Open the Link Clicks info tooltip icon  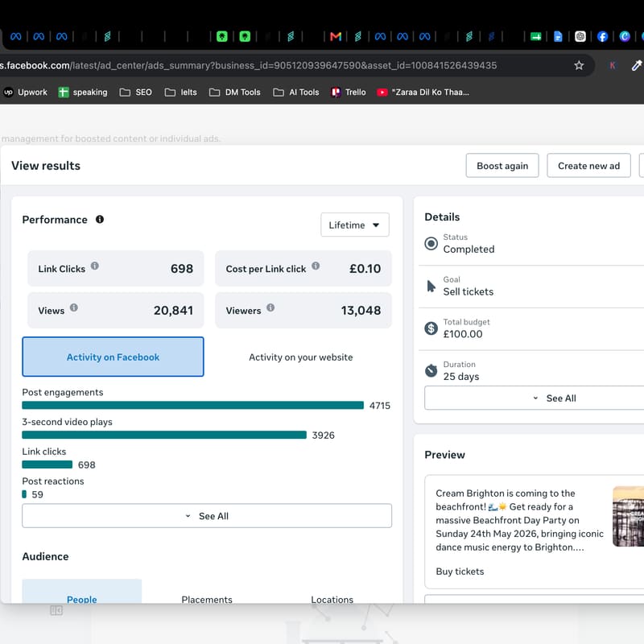pos(95,266)
